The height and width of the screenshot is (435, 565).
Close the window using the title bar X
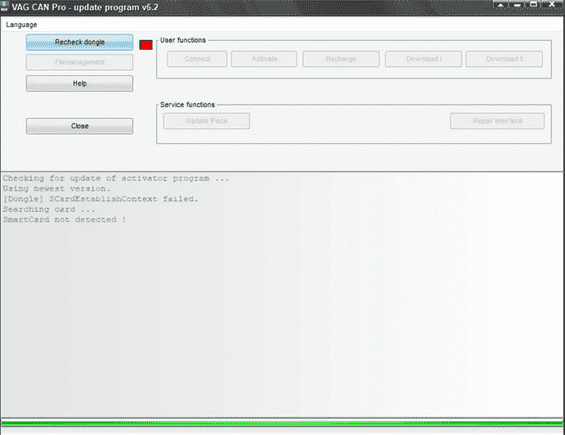[552, 5]
